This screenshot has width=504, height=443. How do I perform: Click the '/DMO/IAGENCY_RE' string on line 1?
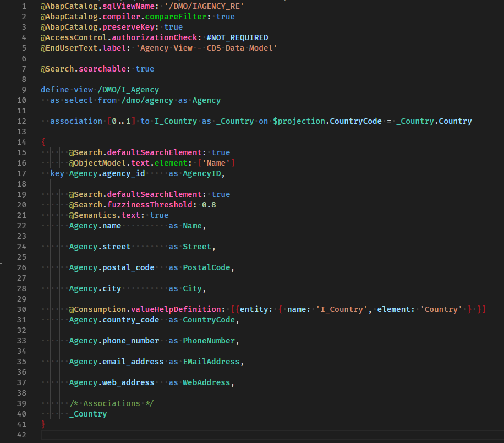(204, 6)
